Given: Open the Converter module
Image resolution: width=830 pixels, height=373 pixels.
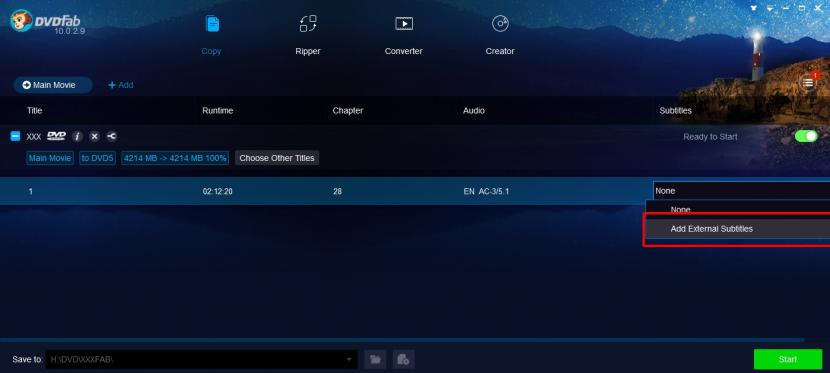Looking at the screenshot, I should (x=404, y=24).
